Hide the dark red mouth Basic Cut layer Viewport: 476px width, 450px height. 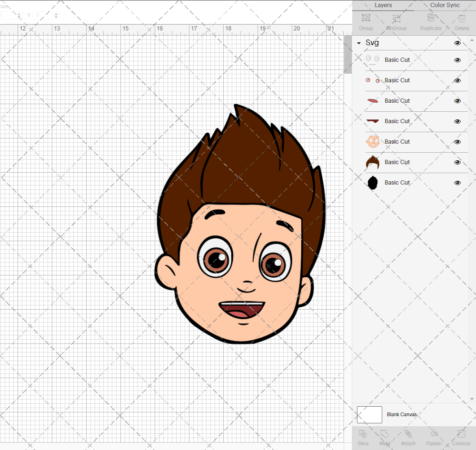[x=457, y=121]
